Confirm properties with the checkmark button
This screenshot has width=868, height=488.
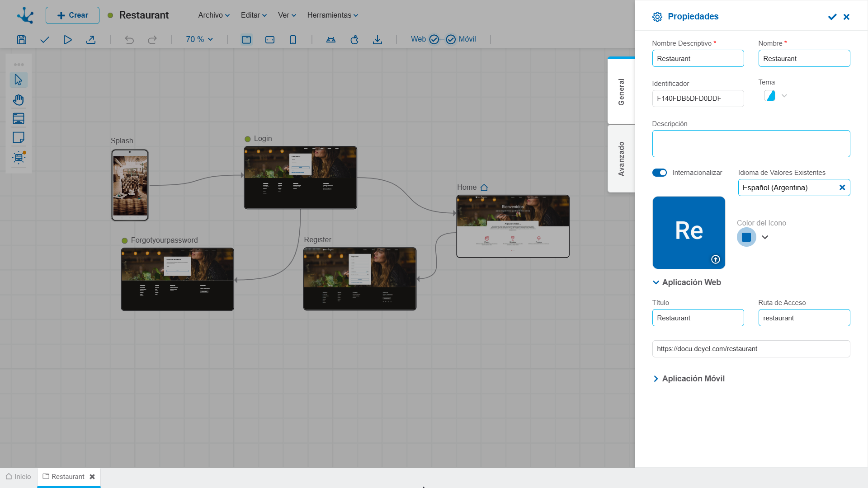pyautogui.click(x=832, y=17)
